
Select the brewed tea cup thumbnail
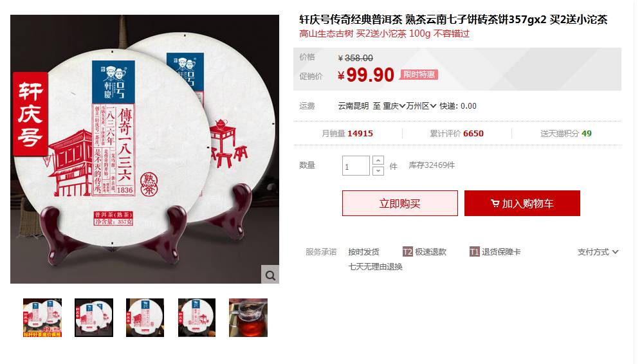point(248,318)
